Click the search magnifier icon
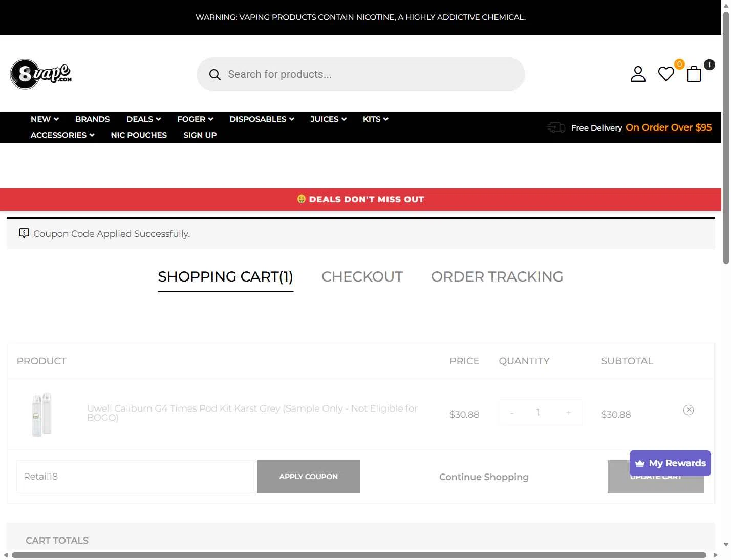Screen dimensions: 731x560 215,75
